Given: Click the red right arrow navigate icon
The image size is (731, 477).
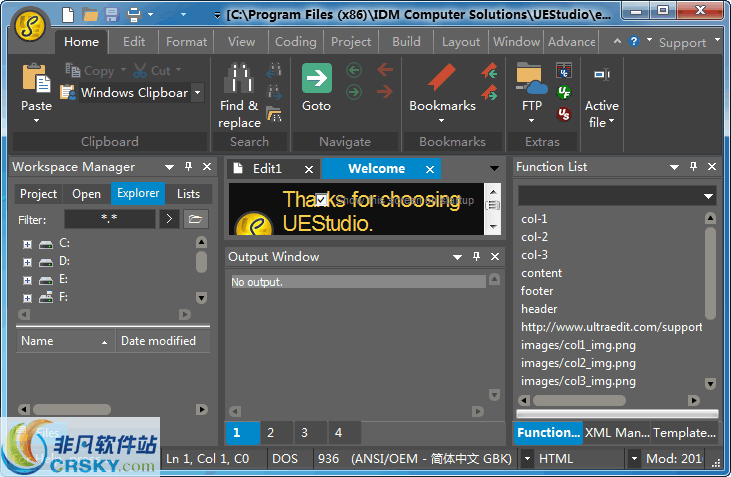Looking at the screenshot, I should point(385,92).
